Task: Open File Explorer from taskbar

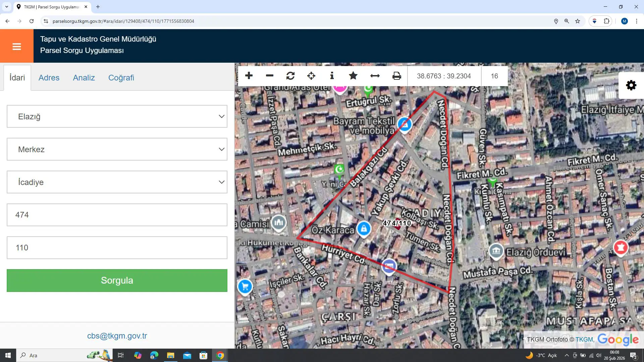Action: (171, 355)
